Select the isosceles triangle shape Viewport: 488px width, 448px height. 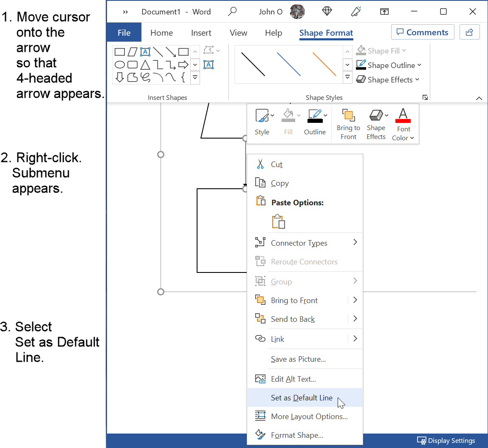tap(145, 65)
